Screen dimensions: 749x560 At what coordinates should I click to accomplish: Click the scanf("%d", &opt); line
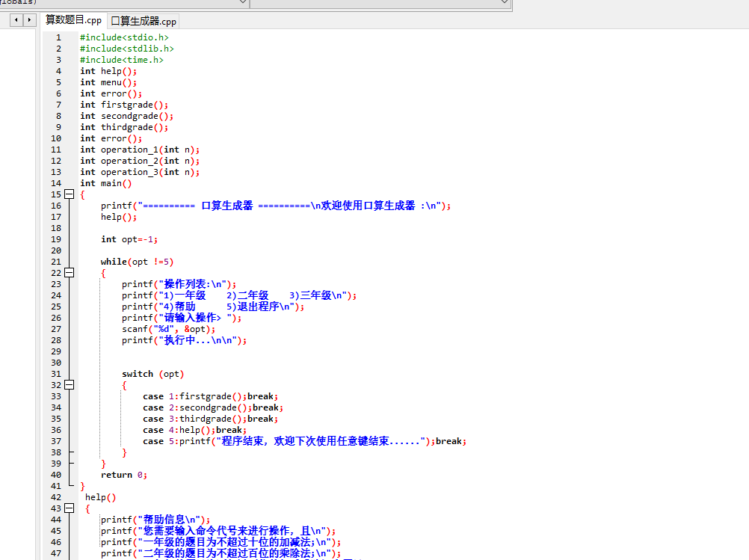169,329
